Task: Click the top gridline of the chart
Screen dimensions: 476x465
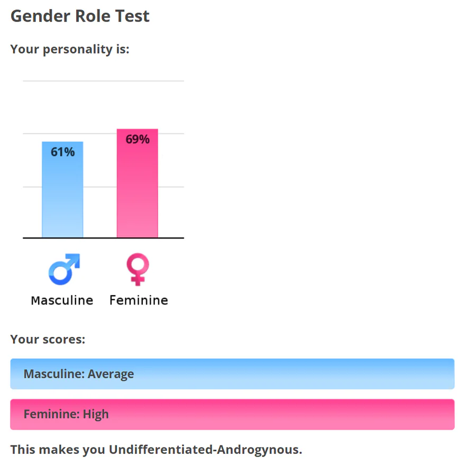Action: 103,81
